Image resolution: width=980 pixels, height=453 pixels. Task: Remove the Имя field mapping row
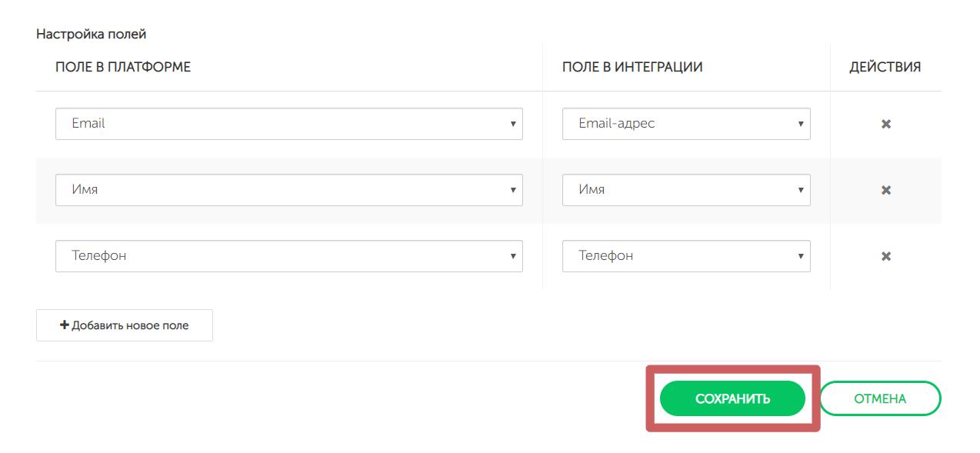coord(885,190)
